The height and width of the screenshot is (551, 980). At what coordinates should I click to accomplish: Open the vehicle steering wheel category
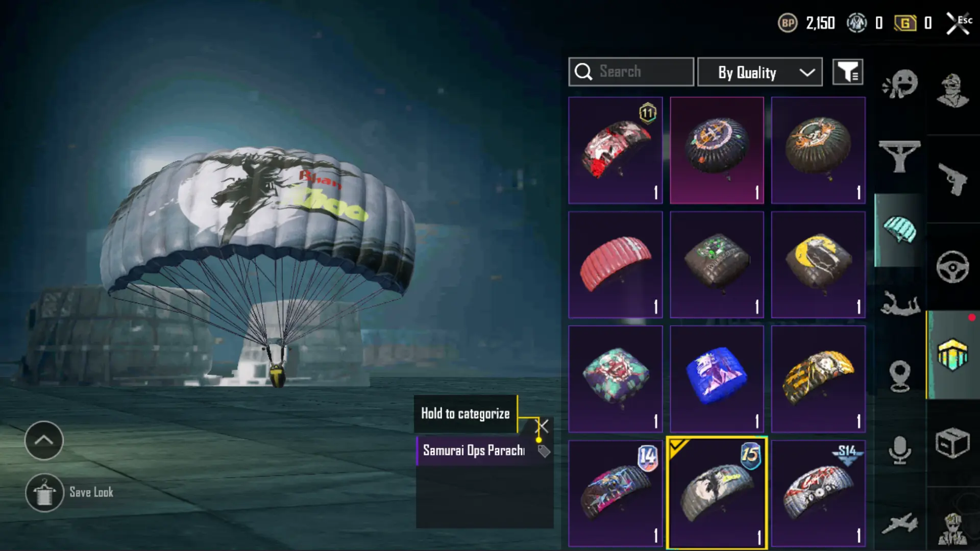[952, 266]
